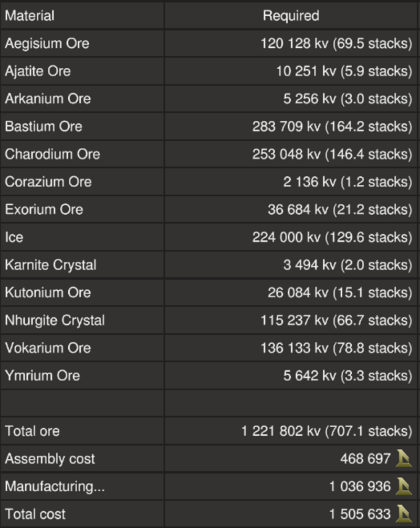
Task: Click the truncated Manufacturing... label
Action: point(55,486)
